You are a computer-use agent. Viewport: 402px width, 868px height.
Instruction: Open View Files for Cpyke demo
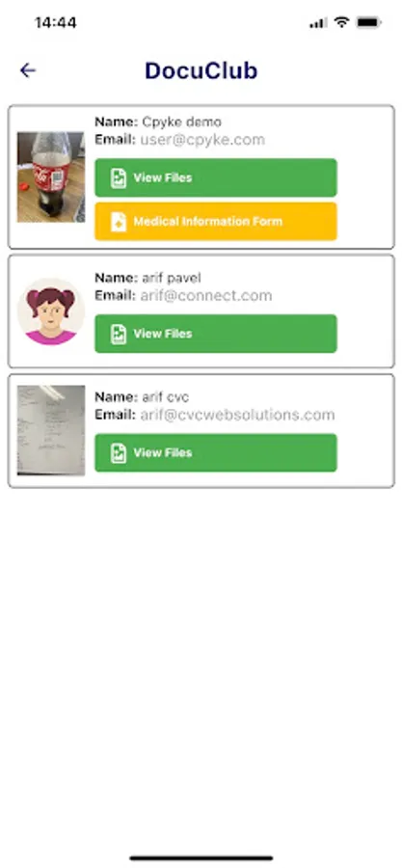point(216,177)
